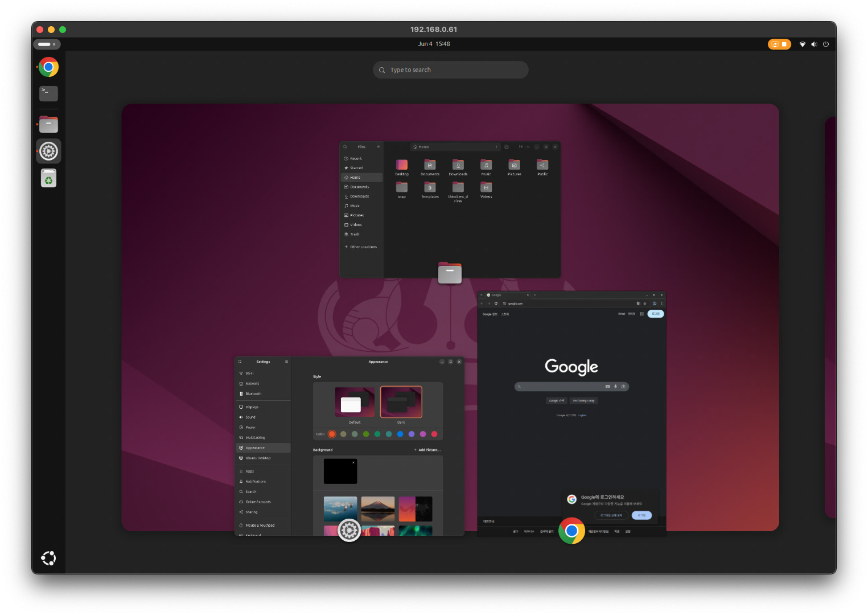Open the Settings hamburger menu

point(286,362)
